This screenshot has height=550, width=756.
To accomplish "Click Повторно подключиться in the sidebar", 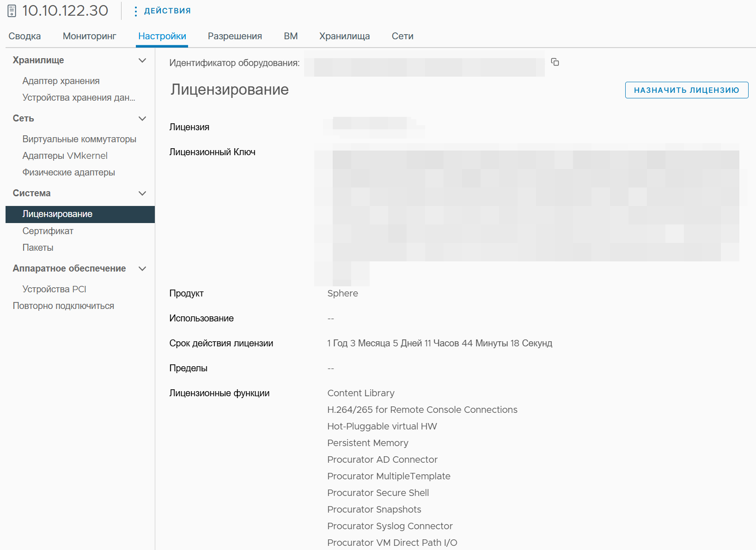I will coord(63,306).
